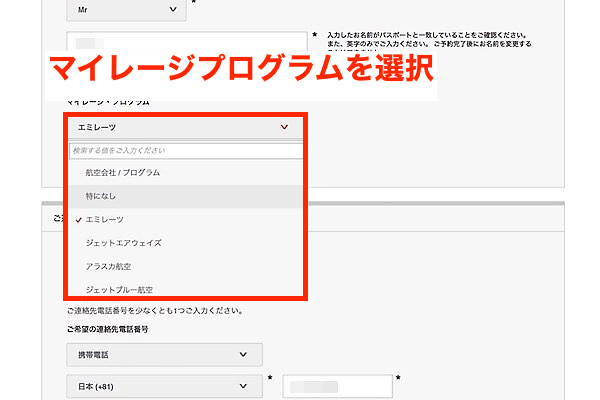Image resolution: width=600 pixels, height=400 pixels.
Task: Click the name input field near passport note
Action: pos(187,41)
